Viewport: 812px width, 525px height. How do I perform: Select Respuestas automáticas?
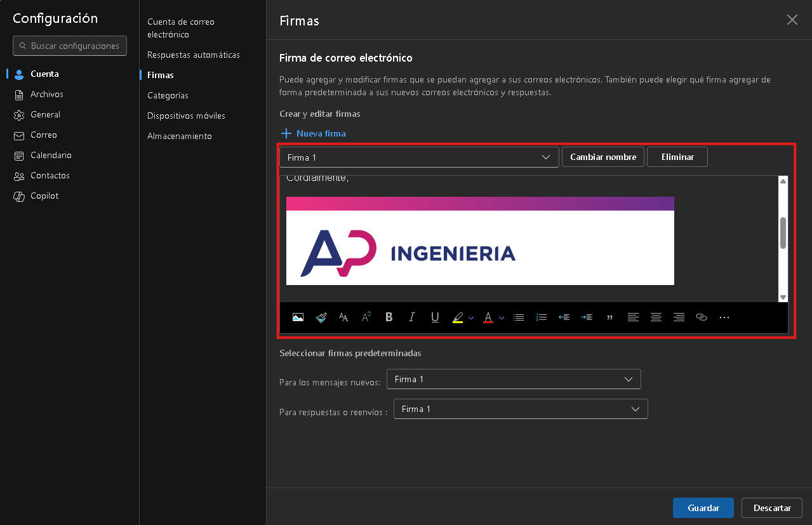coord(194,55)
